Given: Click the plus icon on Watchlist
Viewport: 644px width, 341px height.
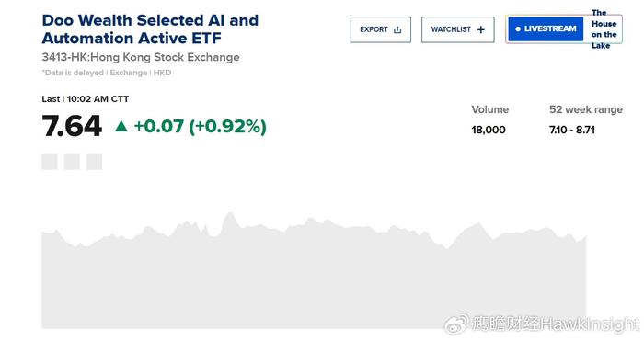Looking at the screenshot, I should [x=481, y=29].
